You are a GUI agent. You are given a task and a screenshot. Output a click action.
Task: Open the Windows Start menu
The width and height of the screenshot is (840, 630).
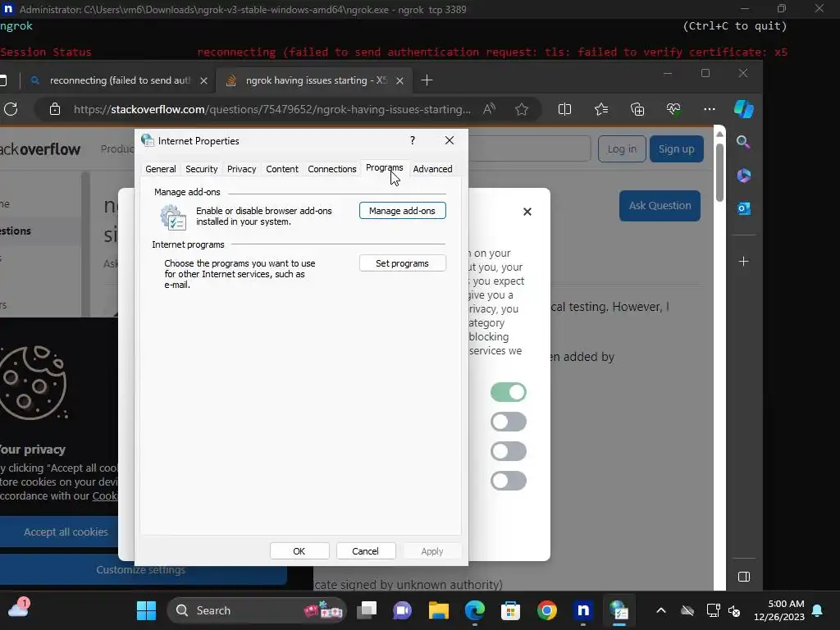click(x=146, y=610)
